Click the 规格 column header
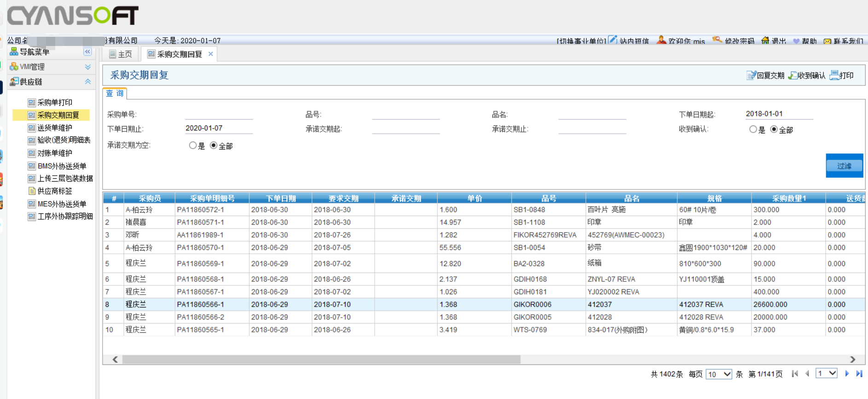Screen dimensions: 868x399 714,198
